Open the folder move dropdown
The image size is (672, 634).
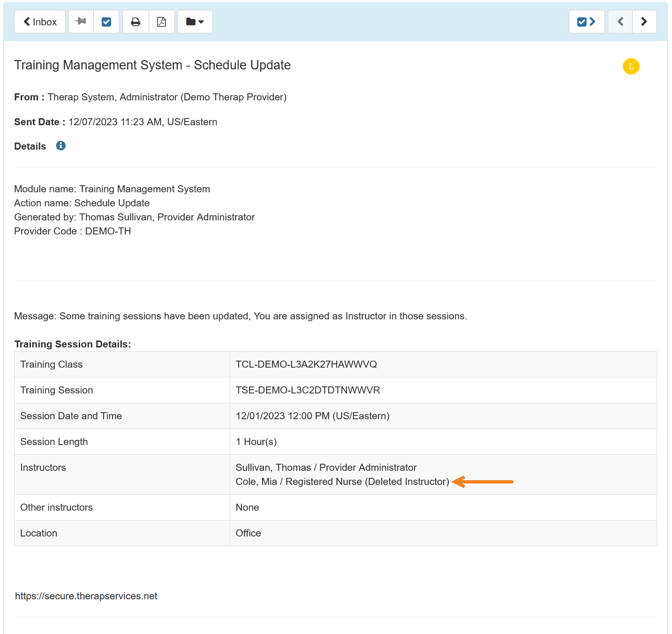pos(195,22)
